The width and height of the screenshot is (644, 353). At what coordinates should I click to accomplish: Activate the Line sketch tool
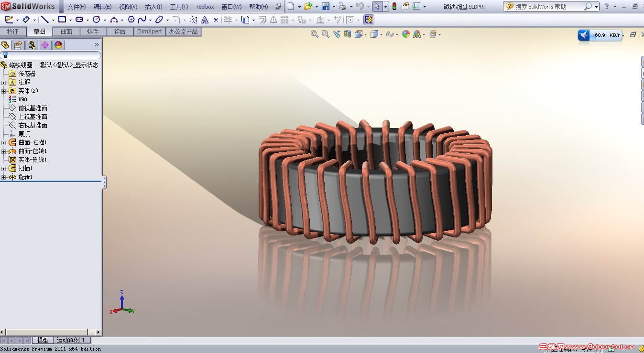[x=45, y=20]
